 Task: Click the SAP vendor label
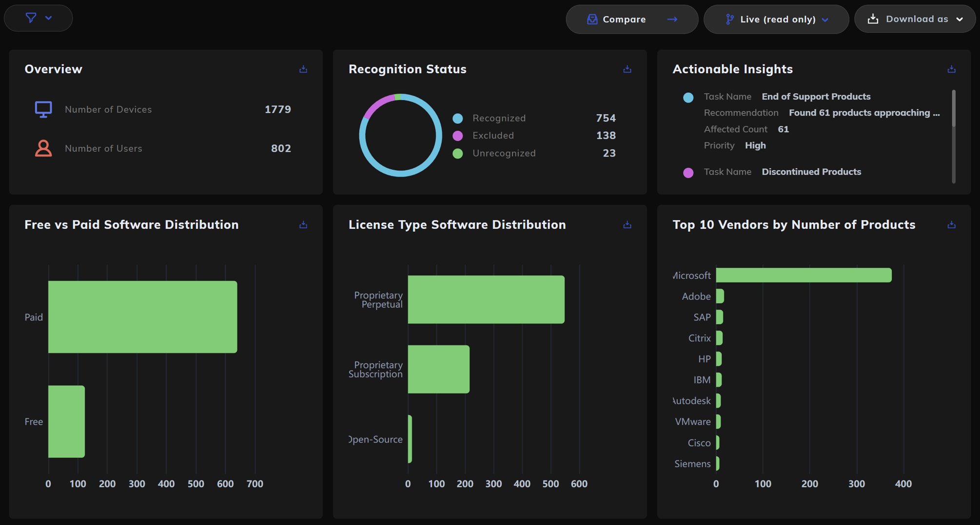pos(702,317)
